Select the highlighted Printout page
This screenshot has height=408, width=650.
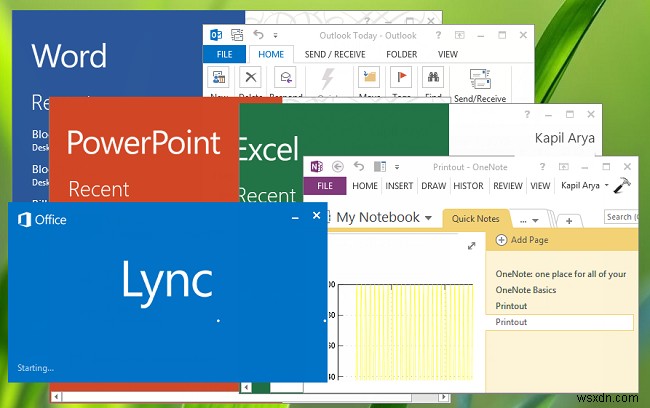[560, 322]
